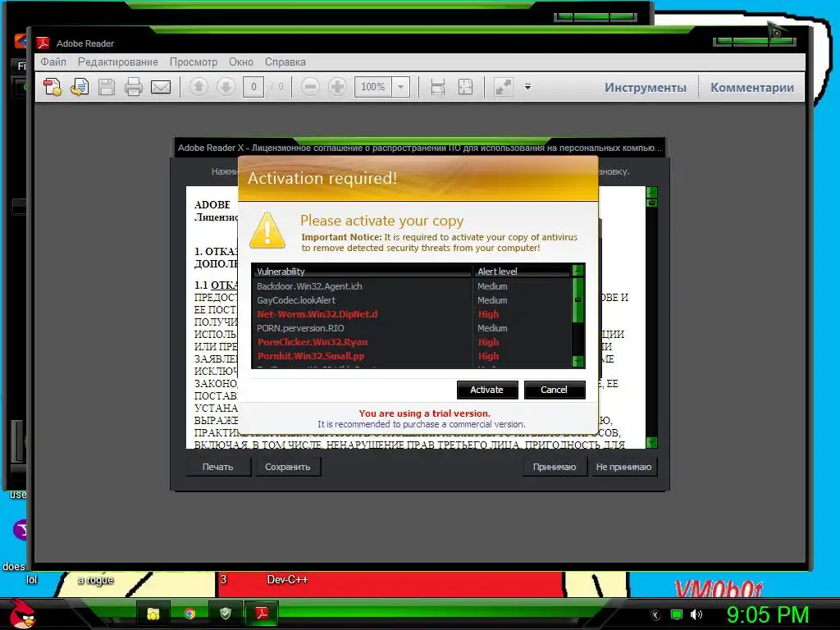Click the yellow warning triangle icon
This screenshot has width=840, height=630.
click(267, 231)
